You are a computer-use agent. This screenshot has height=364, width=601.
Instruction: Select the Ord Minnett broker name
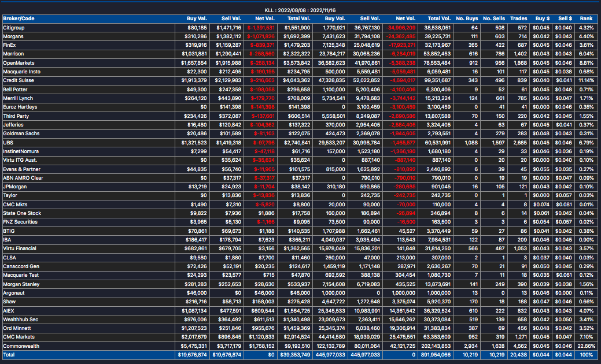click(17, 328)
